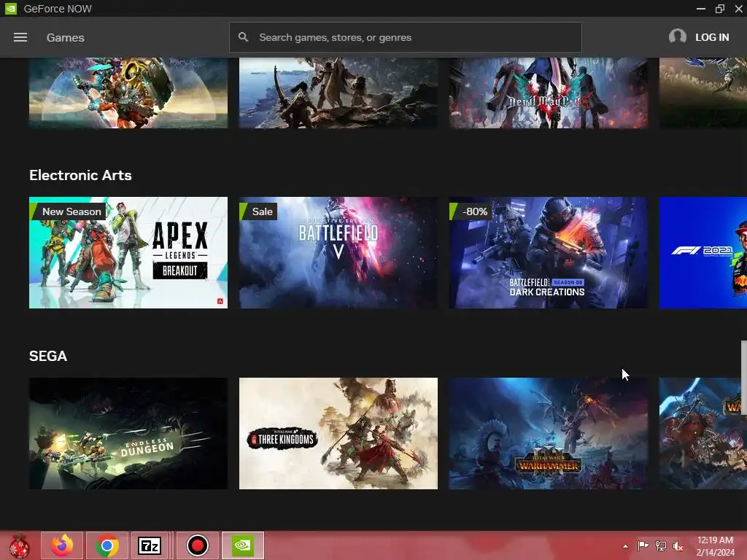Click the user avatar icon
This screenshot has width=747, height=560.
pos(678,36)
